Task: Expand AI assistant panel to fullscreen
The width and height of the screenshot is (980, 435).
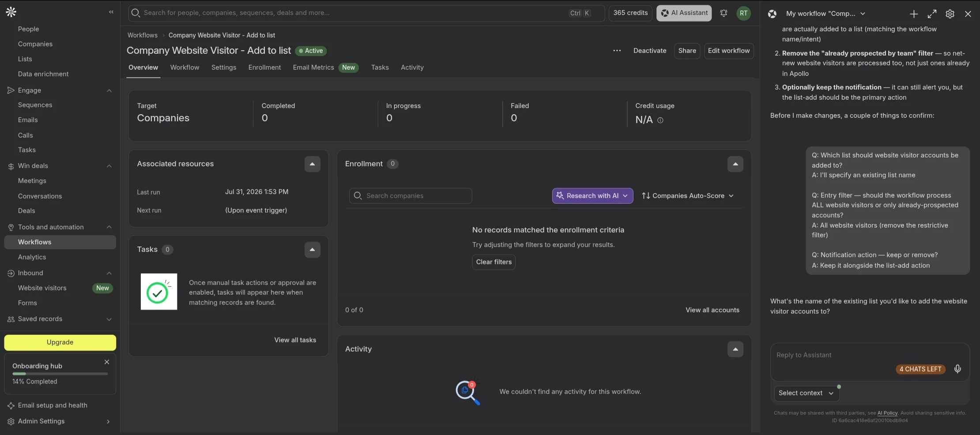Action: point(932,14)
